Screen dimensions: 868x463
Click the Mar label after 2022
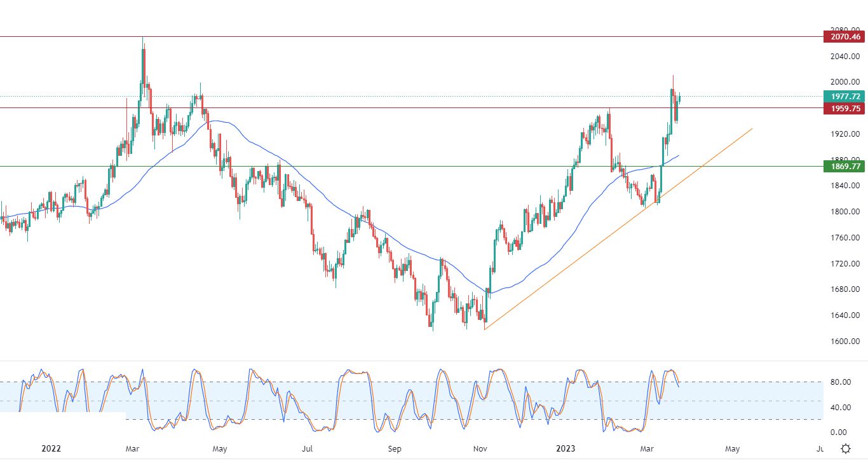[x=133, y=449]
